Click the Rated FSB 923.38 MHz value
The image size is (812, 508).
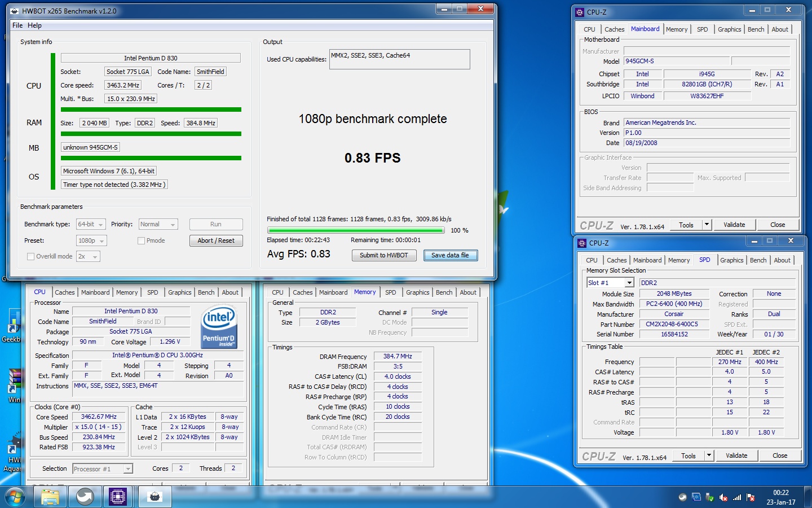click(x=99, y=447)
